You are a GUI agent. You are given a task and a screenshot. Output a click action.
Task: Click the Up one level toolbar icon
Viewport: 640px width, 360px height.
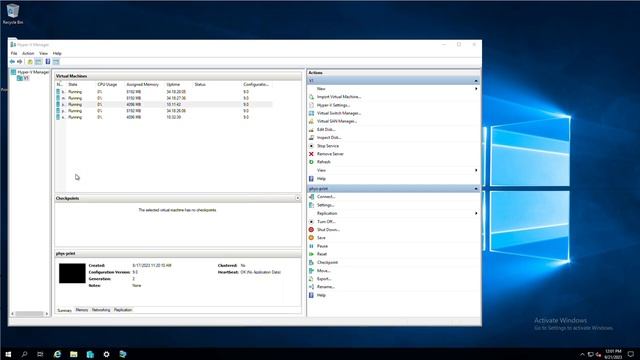30,62
